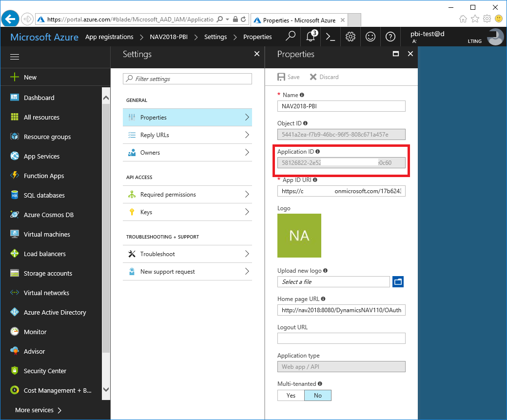Open the help question mark icon

click(x=390, y=37)
